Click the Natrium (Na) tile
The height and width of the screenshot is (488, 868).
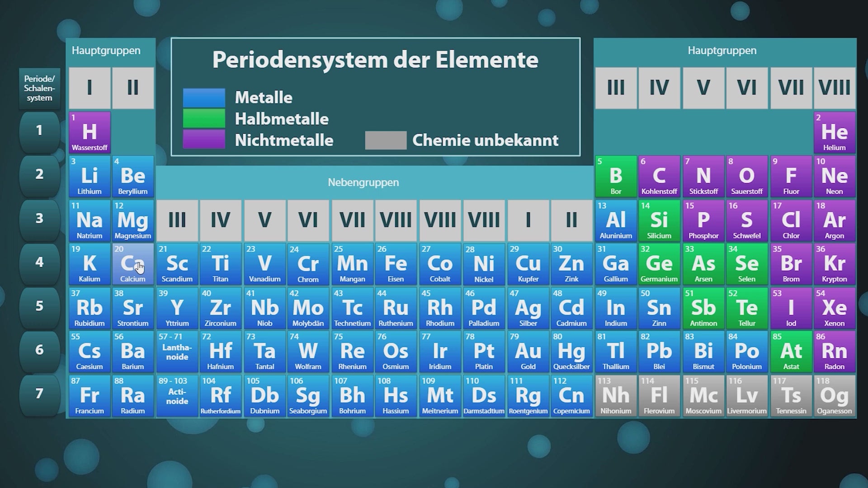click(x=90, y=221)
